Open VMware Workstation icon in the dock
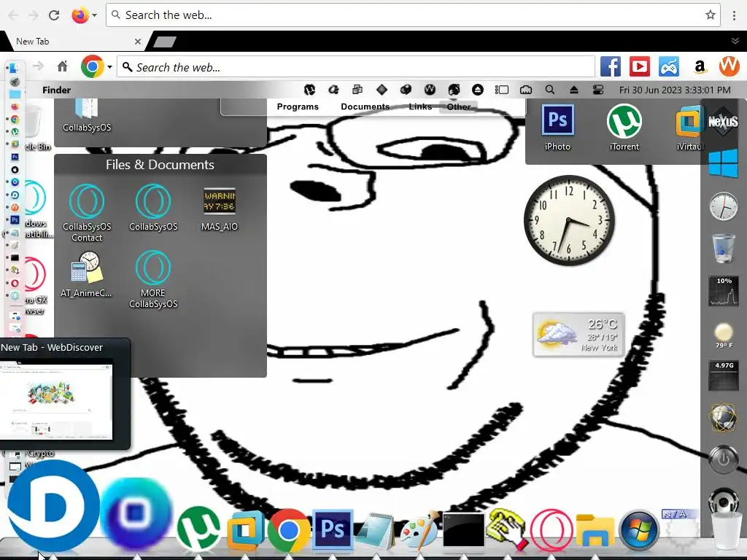Image resolution: width=747 pixels, height=560 pixels. pyautogui.click(x=245, y=529)
